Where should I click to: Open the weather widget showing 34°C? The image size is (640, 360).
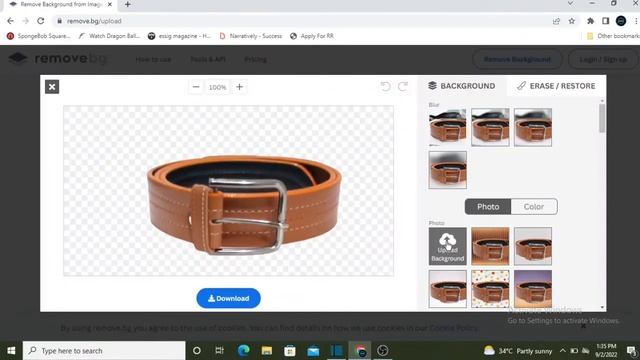coord(518,351)
